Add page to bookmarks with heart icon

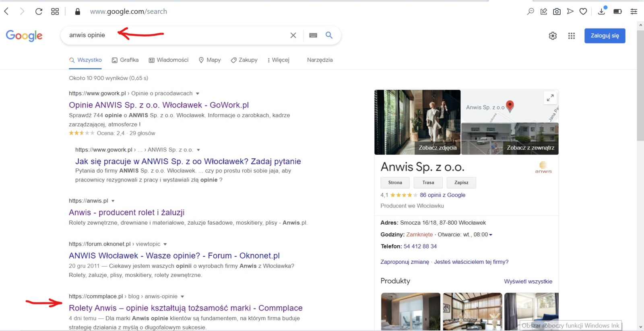[x=583, y=12]
